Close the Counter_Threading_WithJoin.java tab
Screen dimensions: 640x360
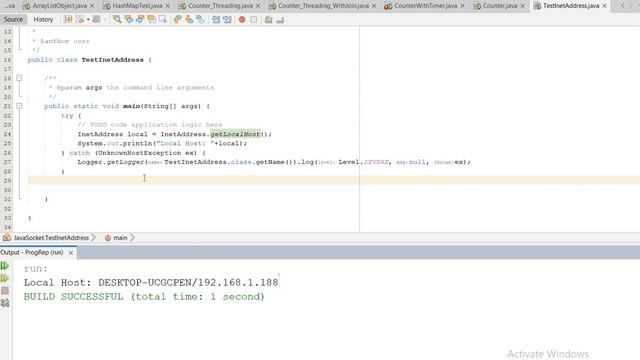[x=374, y=6]
